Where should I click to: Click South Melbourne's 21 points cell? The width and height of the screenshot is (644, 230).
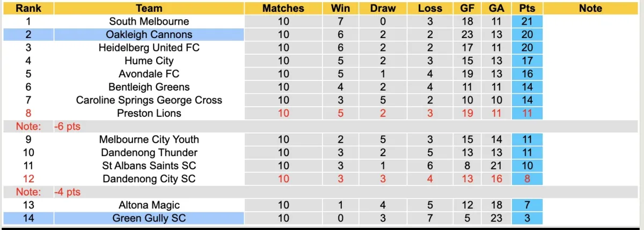527,21
